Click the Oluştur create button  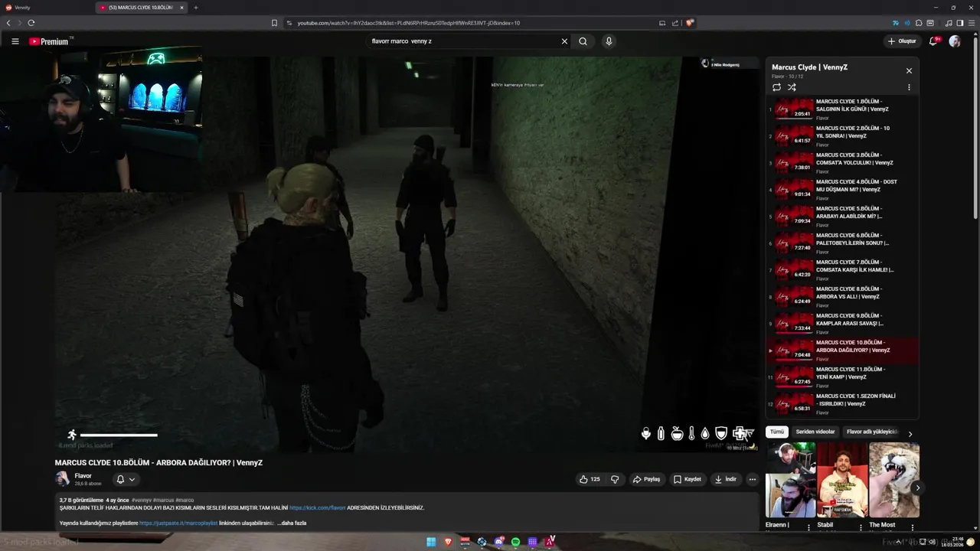coord(902,41)
